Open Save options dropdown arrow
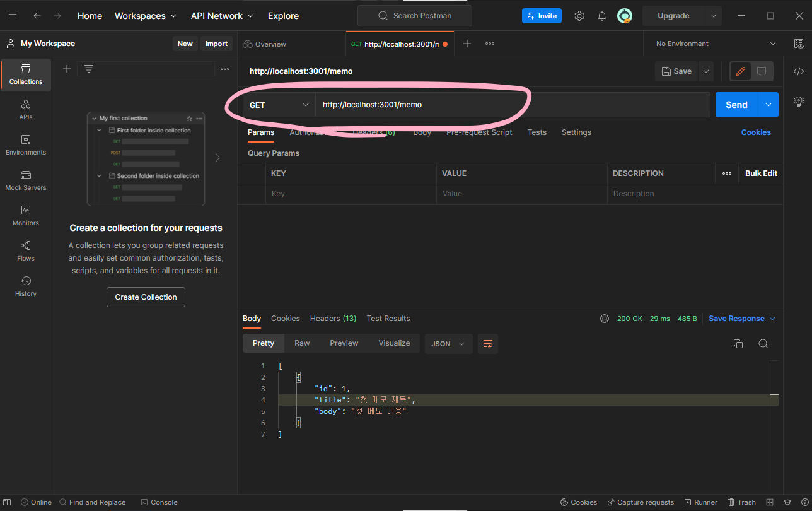The width and height of the screenshot is (812, 511). (706, 71)
